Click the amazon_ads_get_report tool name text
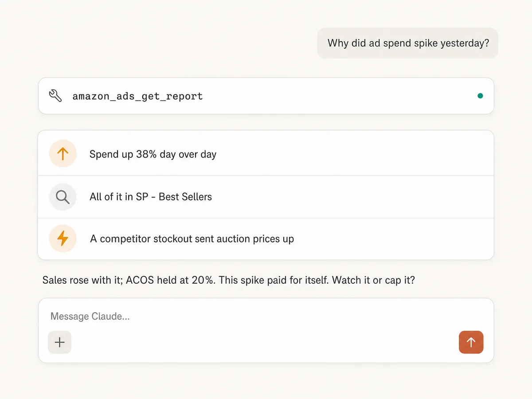 137,96
